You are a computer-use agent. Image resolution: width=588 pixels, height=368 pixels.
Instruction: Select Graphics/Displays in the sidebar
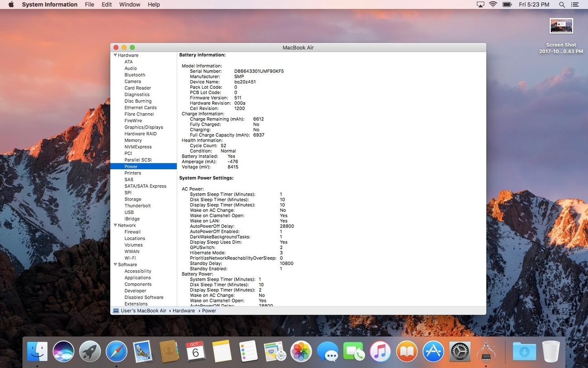(x=144, y=127)
